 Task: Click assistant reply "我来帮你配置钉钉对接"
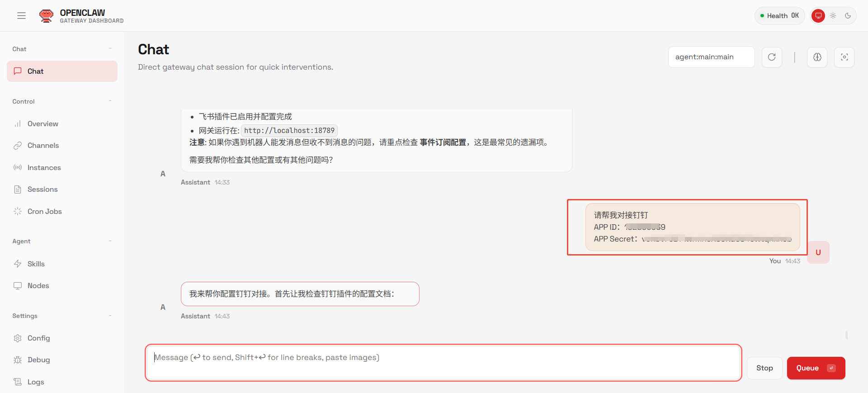(300, 294)
